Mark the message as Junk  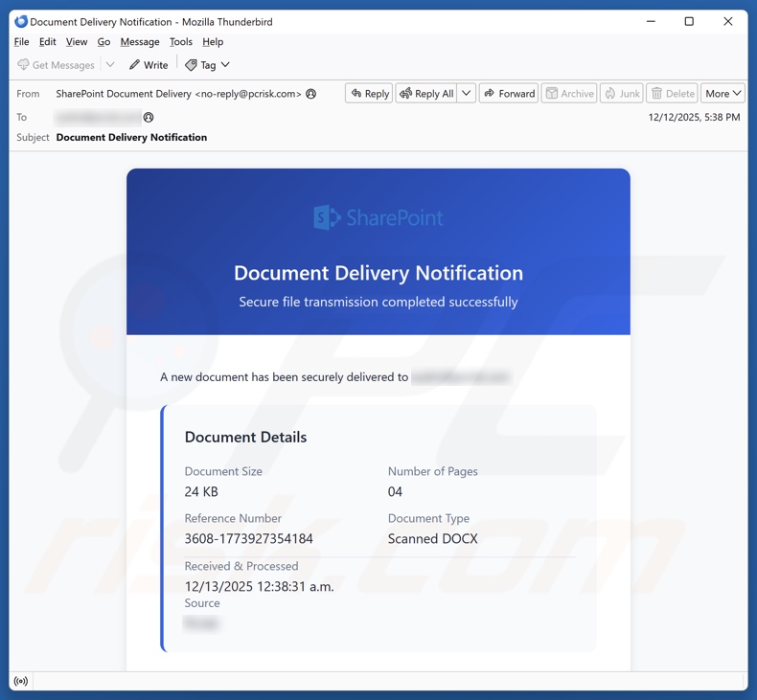(622, 93)
